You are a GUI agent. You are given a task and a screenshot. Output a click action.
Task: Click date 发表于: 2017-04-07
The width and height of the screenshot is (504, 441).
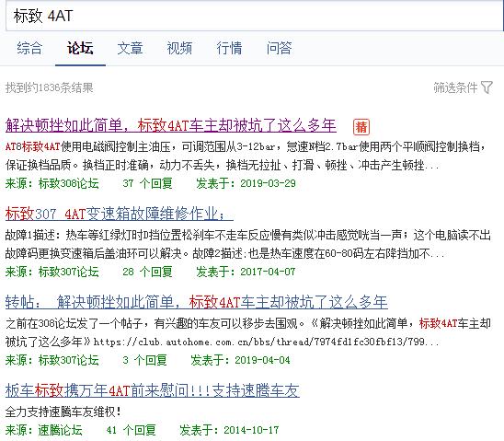(x=246, y=272)
